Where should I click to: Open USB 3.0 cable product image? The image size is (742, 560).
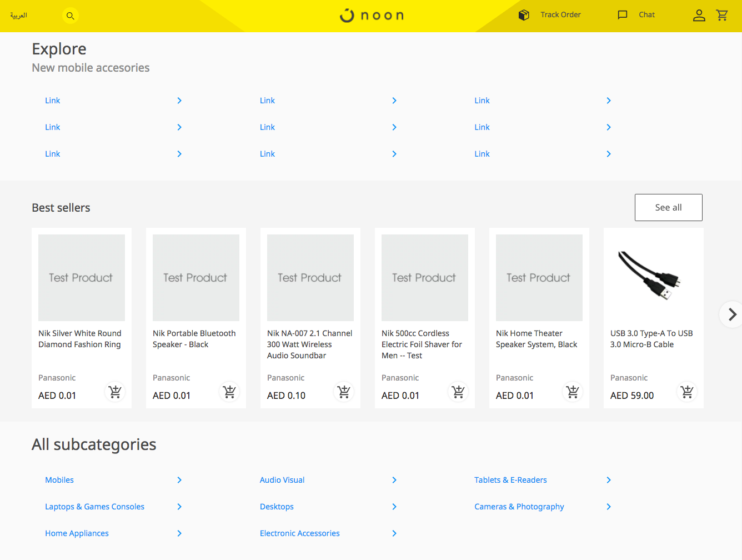[x=654, y=278]
